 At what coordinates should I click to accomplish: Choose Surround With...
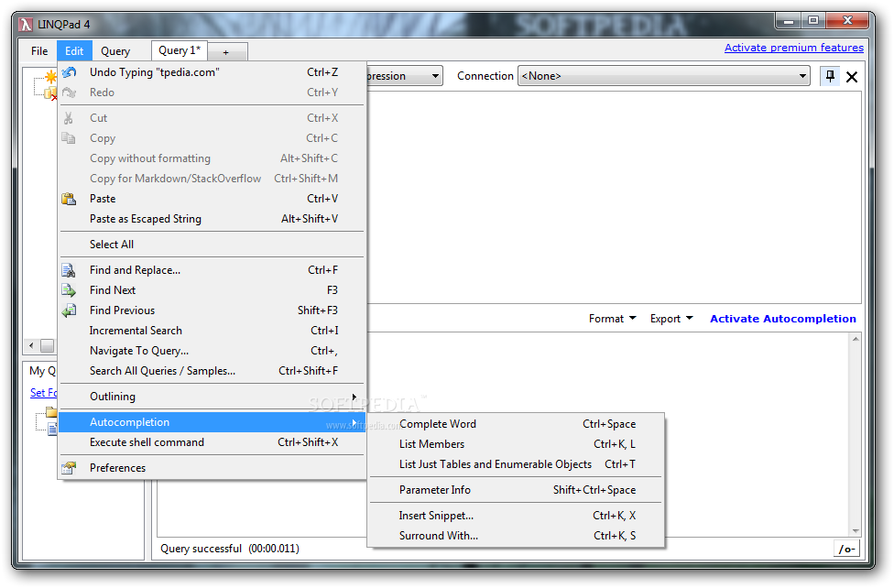point(516,536)
